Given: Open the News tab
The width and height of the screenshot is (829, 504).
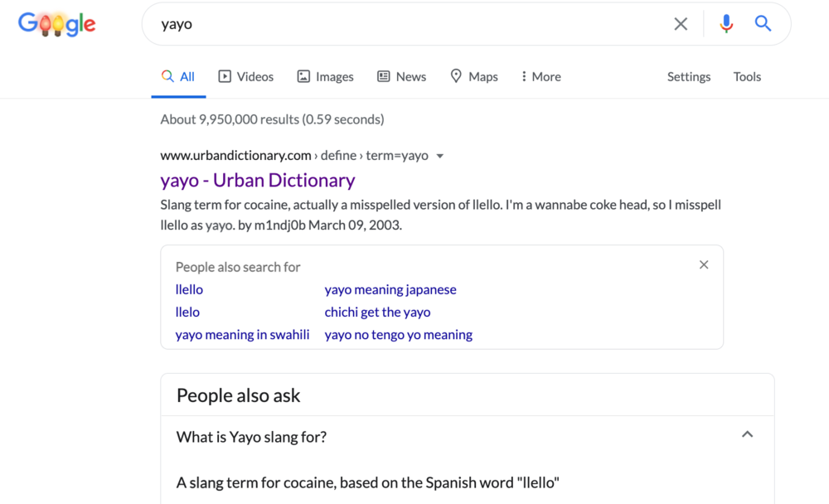Looking at the screenshot, I should [x=402, y=77].
